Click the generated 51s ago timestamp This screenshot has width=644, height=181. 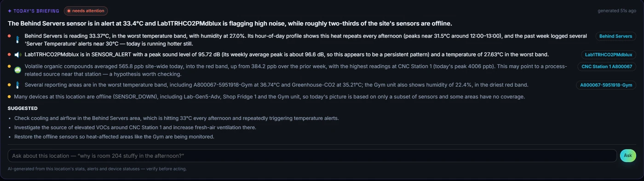617,11
